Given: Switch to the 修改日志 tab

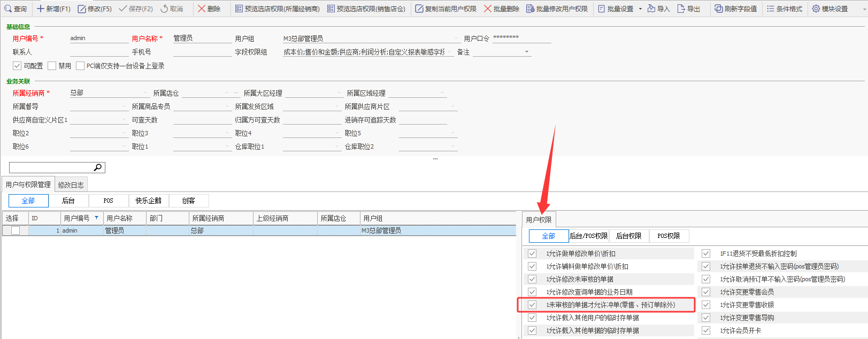Looking at the screenshot, I should (x=71, y=185).
